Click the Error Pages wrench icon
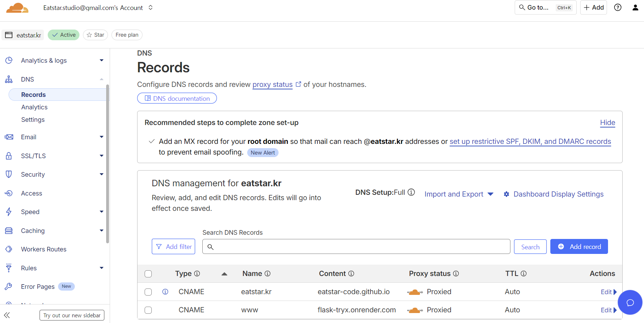 [x=9, y=287]
